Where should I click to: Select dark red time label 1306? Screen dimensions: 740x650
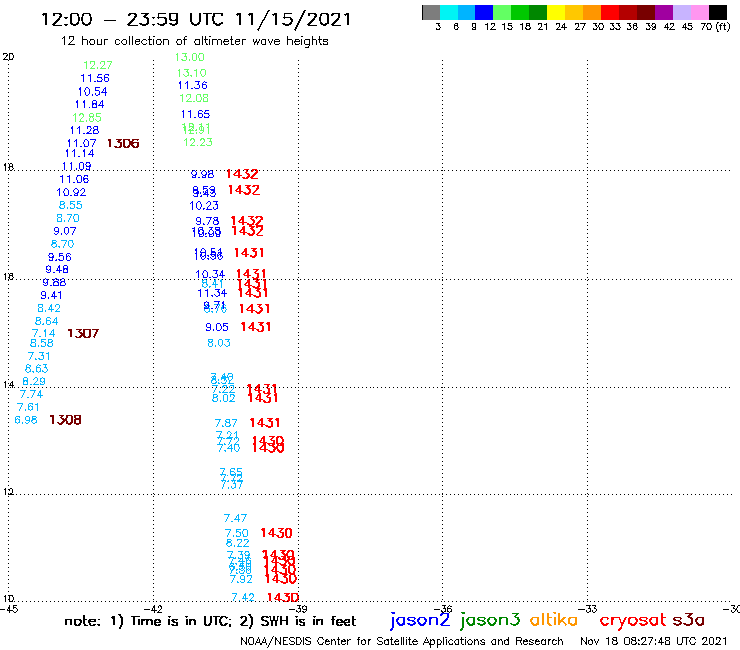point(123,144)
